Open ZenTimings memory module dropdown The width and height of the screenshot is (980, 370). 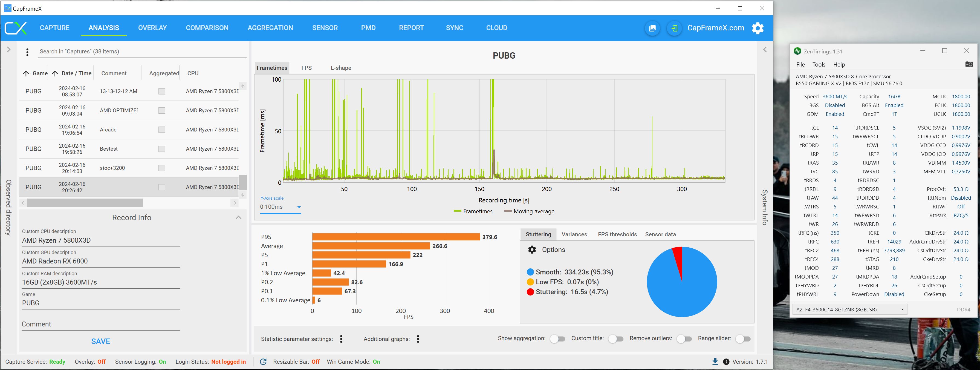849,309
